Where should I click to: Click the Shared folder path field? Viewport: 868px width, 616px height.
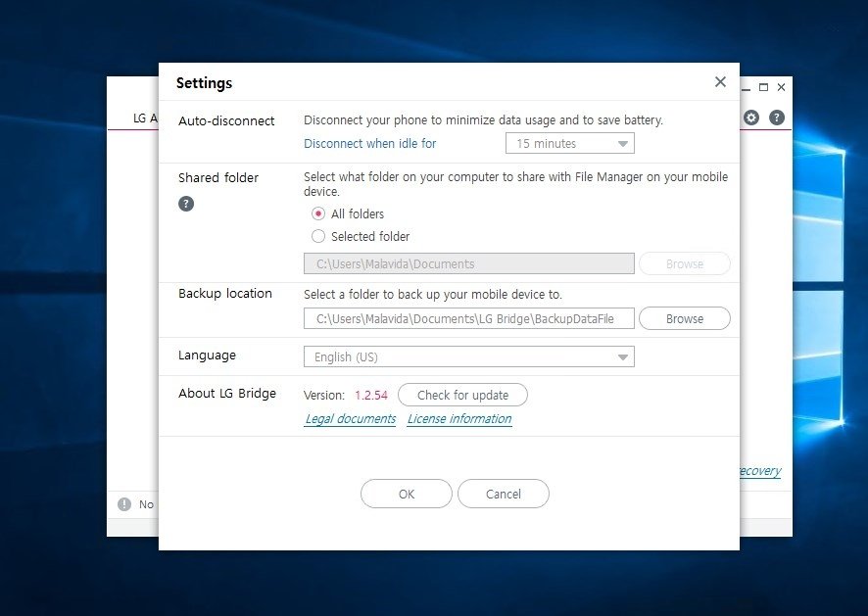point(469,264)
